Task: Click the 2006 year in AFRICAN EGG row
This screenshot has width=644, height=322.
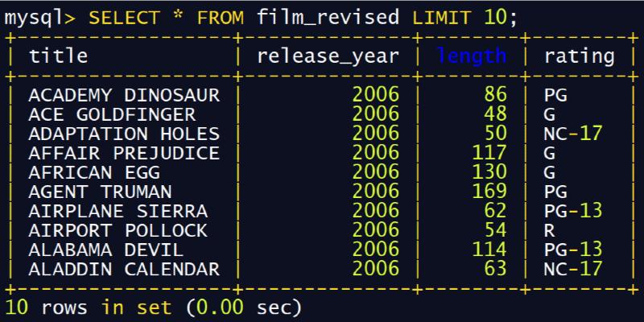Action: [x=376, y=172]
